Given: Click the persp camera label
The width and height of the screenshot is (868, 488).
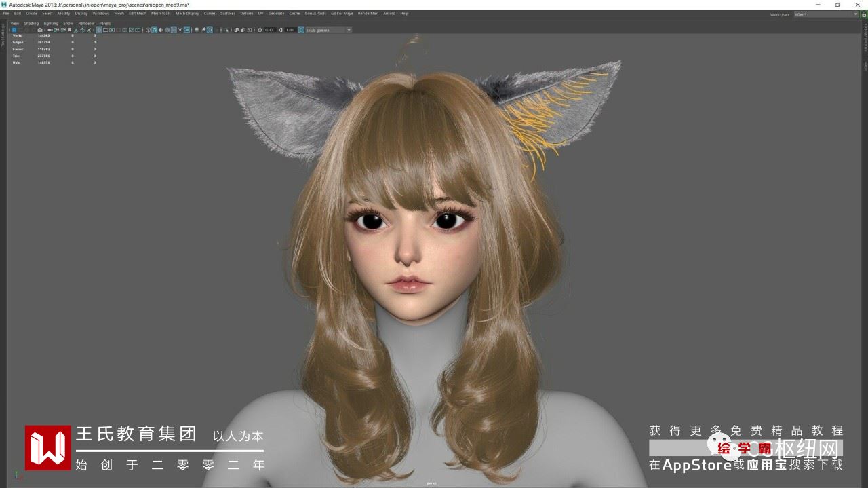Looking at the screenshot, I should [431, 484].
